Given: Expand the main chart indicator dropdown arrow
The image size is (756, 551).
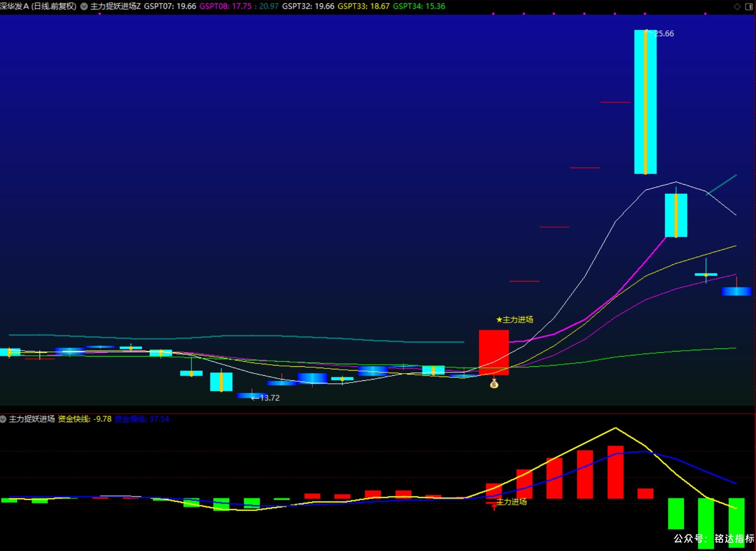Looking at the screenshot, I should tap(84, 6).
